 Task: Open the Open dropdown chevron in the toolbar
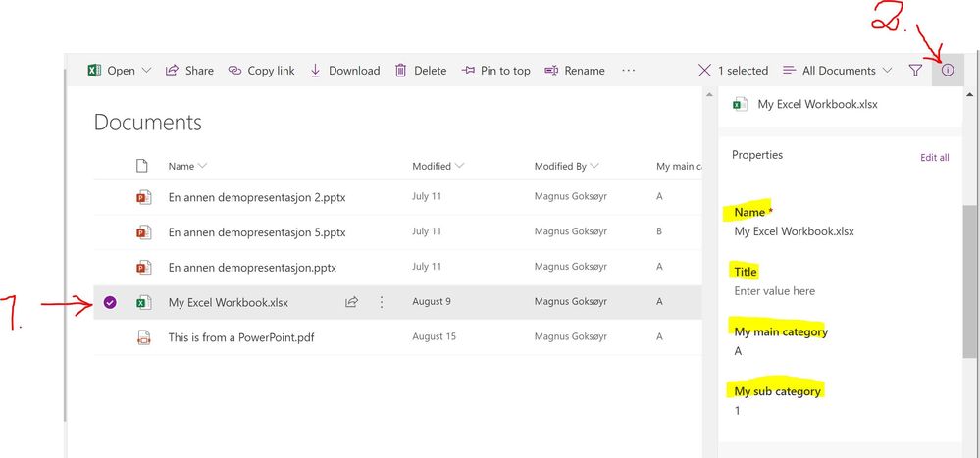(147, 71)
